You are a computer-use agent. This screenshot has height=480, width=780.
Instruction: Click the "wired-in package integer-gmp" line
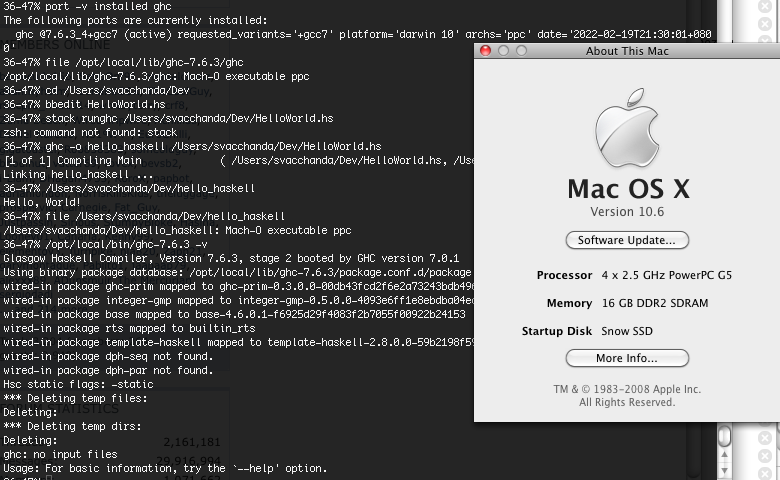[x=239, y=300]
